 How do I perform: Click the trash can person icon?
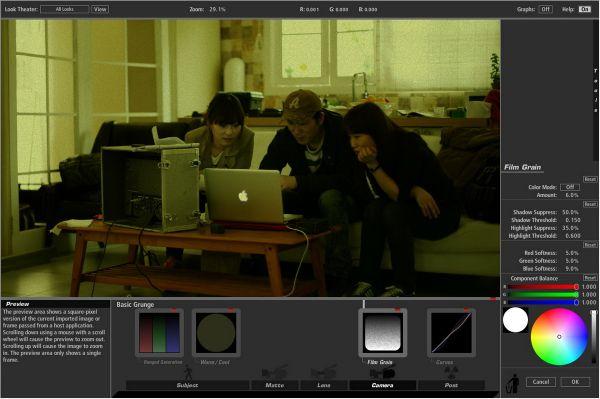click(512, 383)
